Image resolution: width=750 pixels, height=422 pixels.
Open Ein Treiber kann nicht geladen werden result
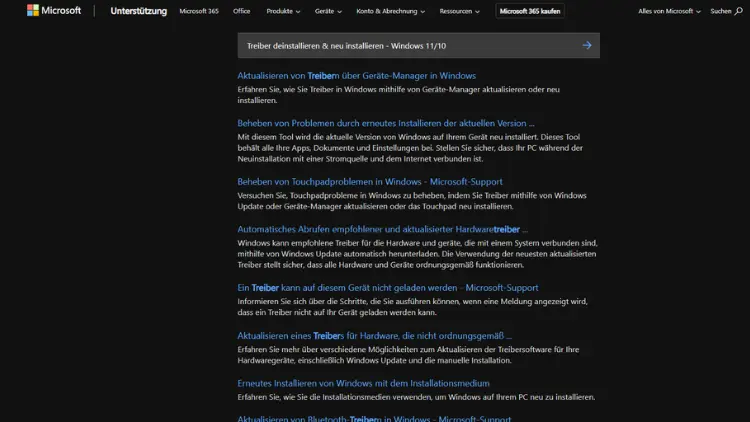coord(387,288)
